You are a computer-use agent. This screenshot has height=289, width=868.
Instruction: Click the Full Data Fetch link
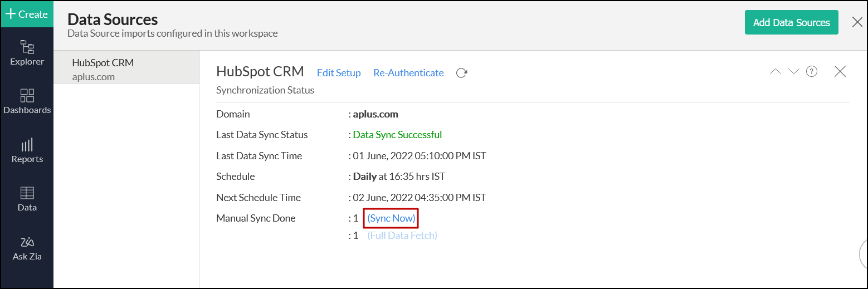402,236
